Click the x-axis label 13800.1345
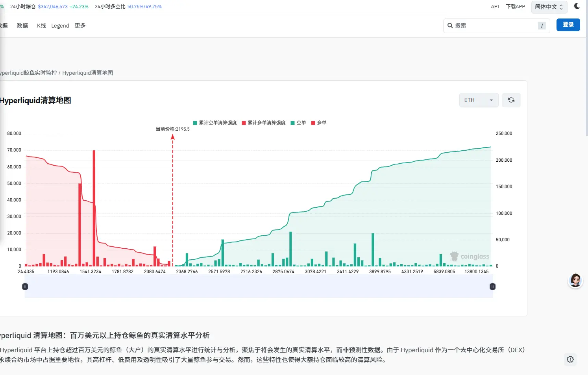This screenshot has width=588, height=375. [477, 272]
